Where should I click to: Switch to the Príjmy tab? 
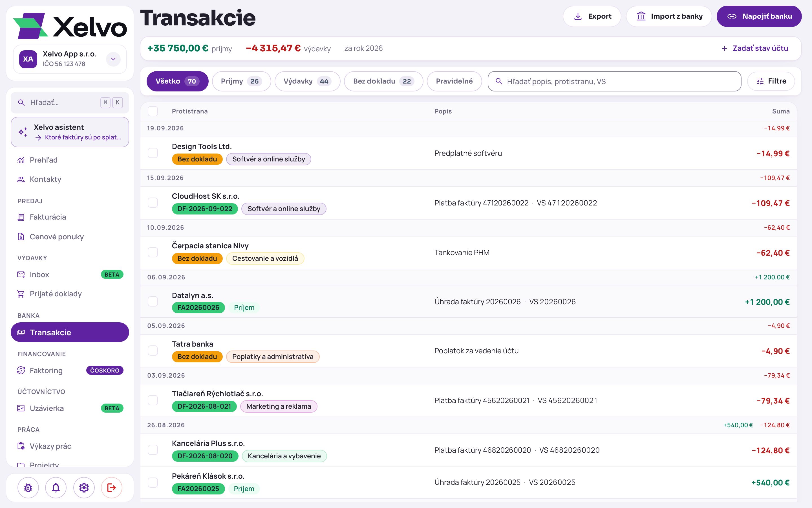241,81
